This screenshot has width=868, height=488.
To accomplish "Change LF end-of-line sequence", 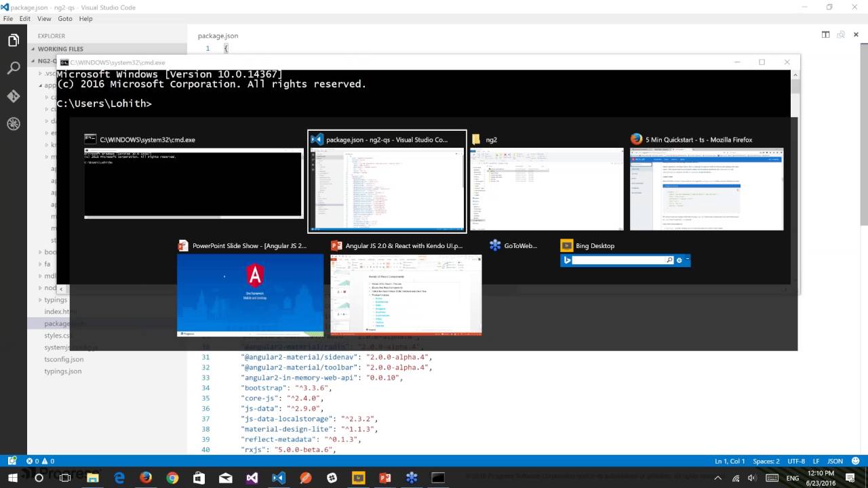I will pos(816,461).
